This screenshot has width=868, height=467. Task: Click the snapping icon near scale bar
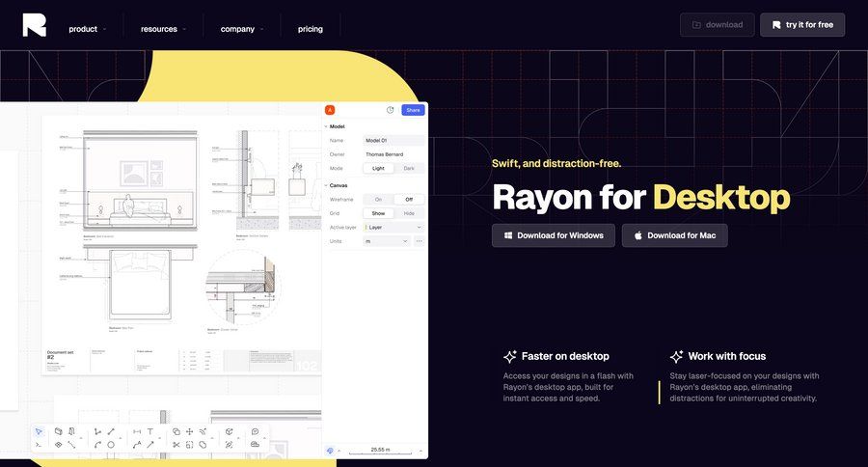[330, 451]
